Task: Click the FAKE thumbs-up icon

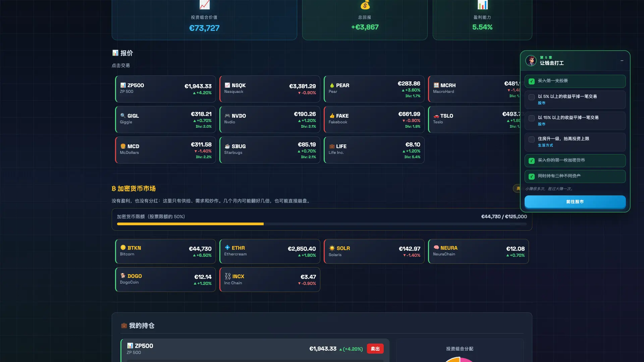Action: [332, 116]
